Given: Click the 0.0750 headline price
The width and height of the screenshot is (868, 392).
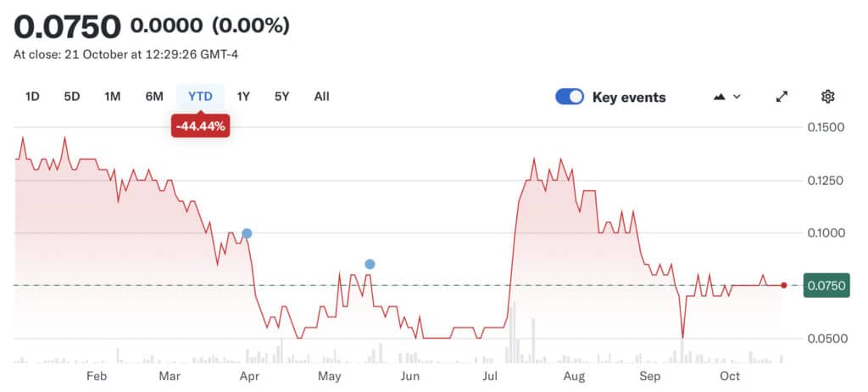Looking at the screenshot, I should (x=68, y=27).
